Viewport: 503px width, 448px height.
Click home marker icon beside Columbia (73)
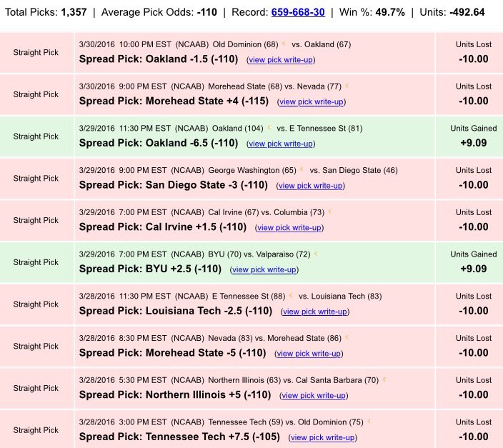(330, 211)
